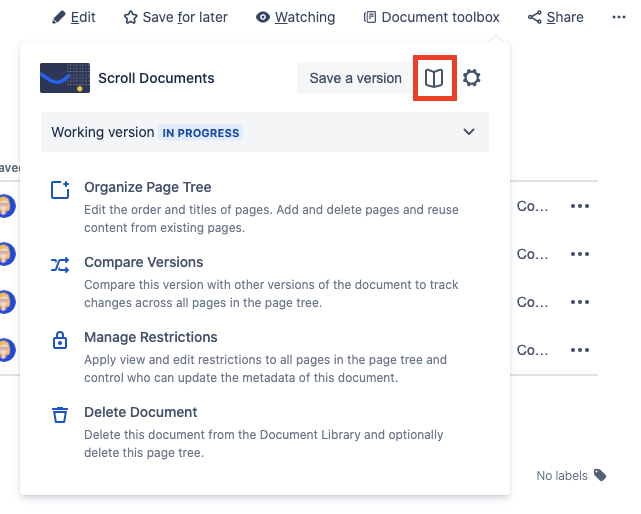This screenshot has height=514, width=641.
Task: Toggle Watching for this page
Action: tap(295, 17)
